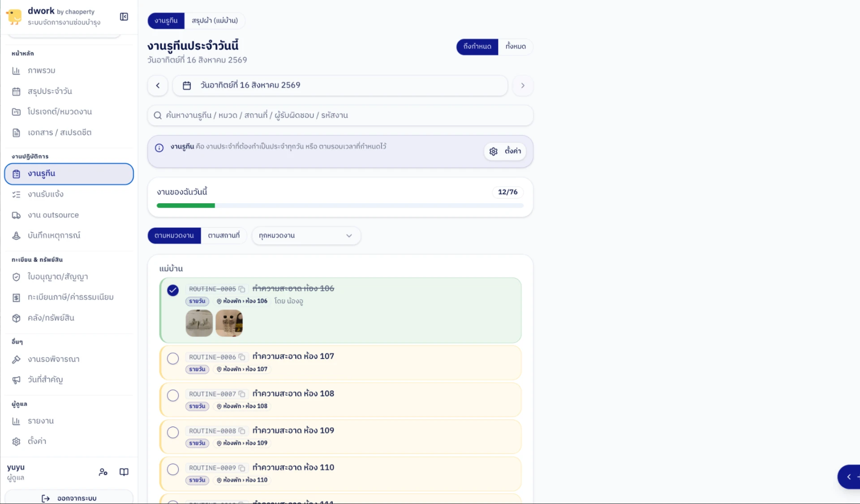Expand the floating panel chevron on the right edge
This screenshot has width=860, height=504.
tap(849, 477)
